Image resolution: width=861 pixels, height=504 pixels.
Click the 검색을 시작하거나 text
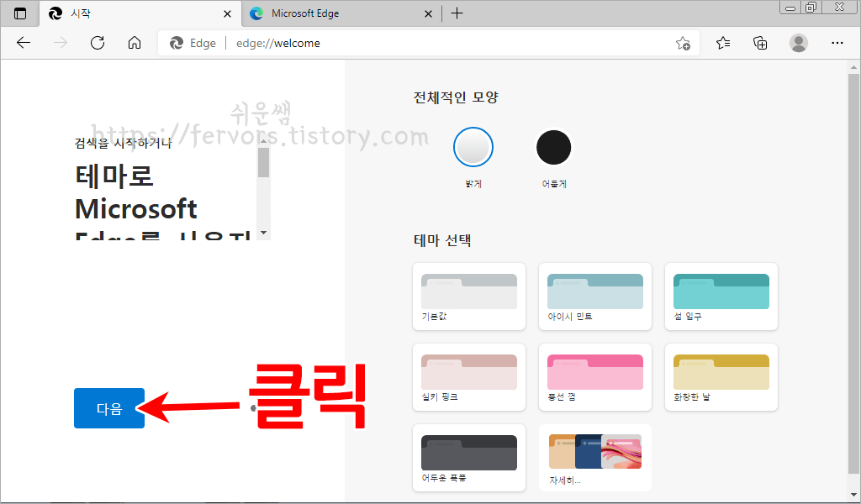pos(123,143)
